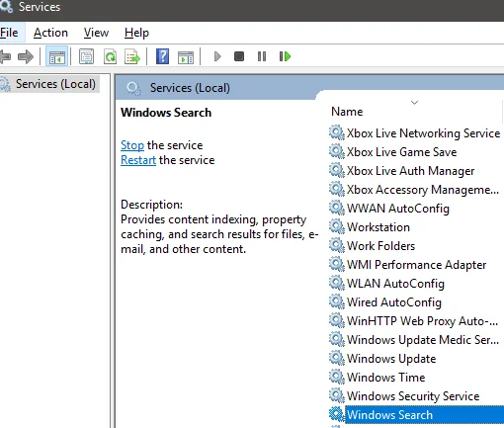Click the Stop the service link
This screenshot has width=504, height=428.
click(x=132, y=145)
